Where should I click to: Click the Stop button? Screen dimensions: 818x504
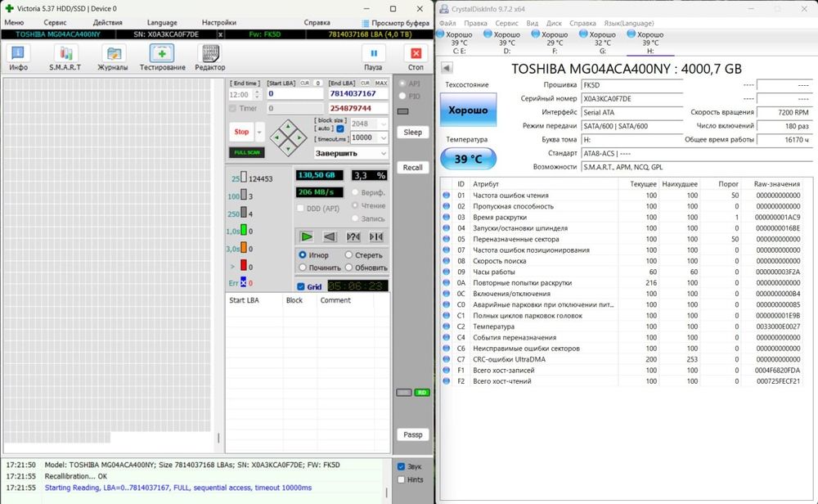click(x=241, y=132)
